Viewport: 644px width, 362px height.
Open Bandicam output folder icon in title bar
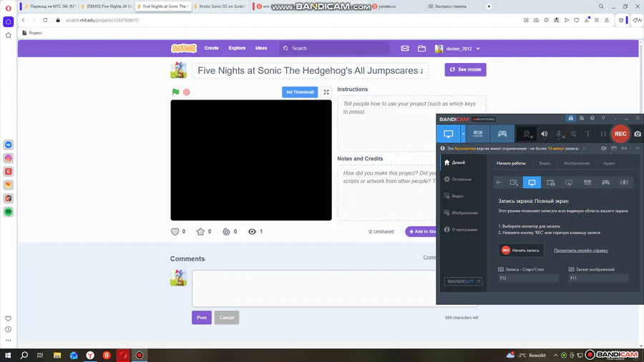[x=582, y=118]
